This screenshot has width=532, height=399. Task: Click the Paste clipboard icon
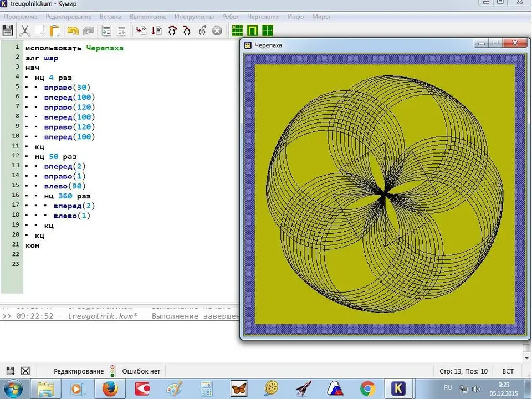pyautogui.click(x=55, y=30)
